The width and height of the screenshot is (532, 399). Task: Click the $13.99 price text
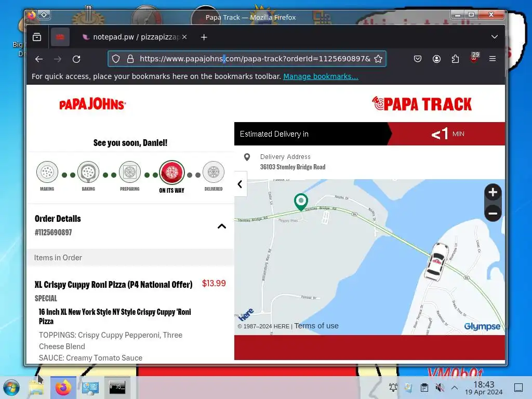[214, 283]
